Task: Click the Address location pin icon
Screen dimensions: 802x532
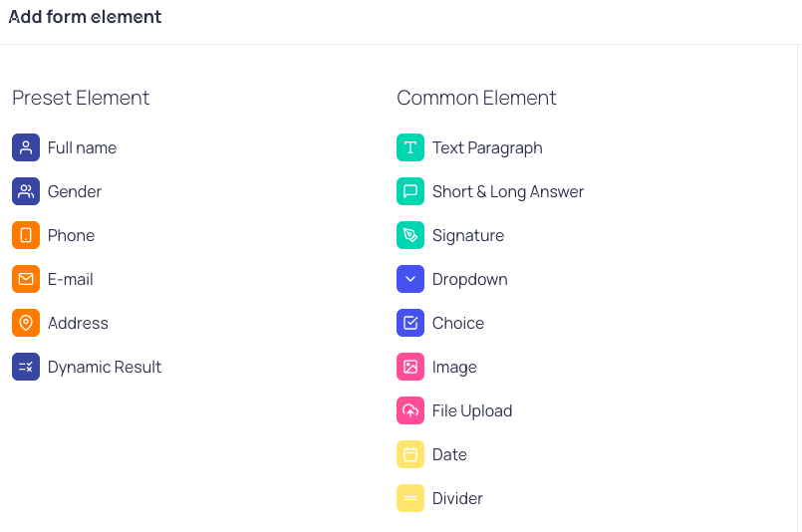Action: pyautogui.click(x=26, y=323)
